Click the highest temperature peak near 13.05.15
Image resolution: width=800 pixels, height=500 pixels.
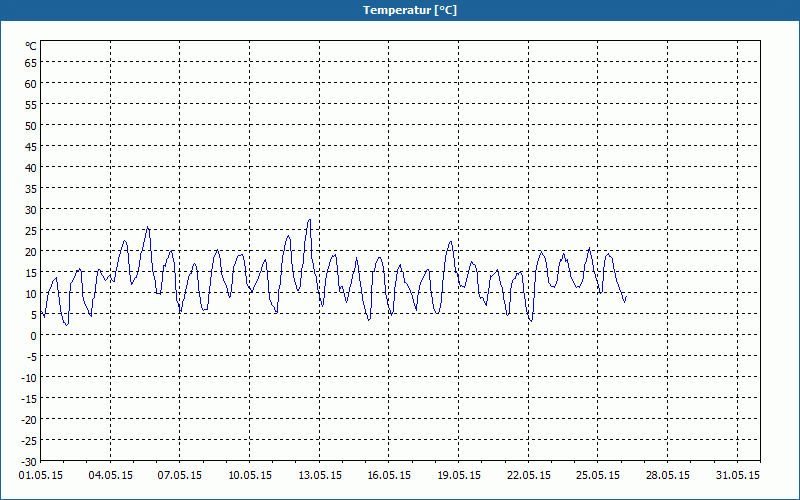[309, 220]
